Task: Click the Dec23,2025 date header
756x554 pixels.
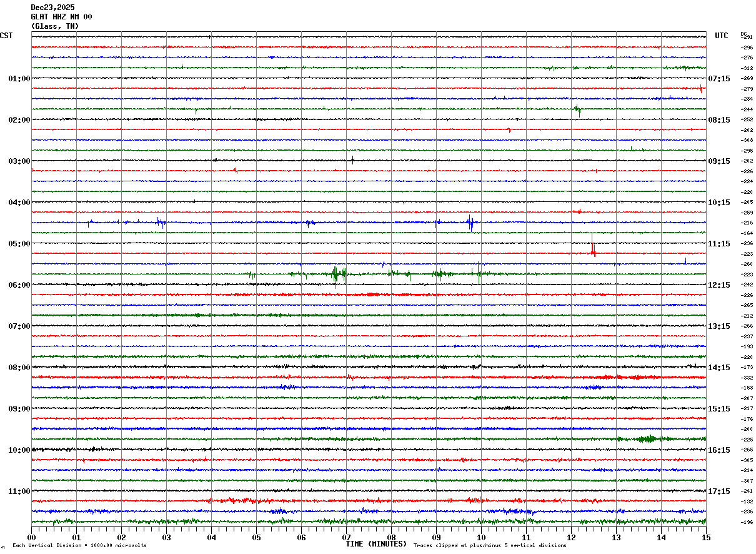Action: point(52,8)
